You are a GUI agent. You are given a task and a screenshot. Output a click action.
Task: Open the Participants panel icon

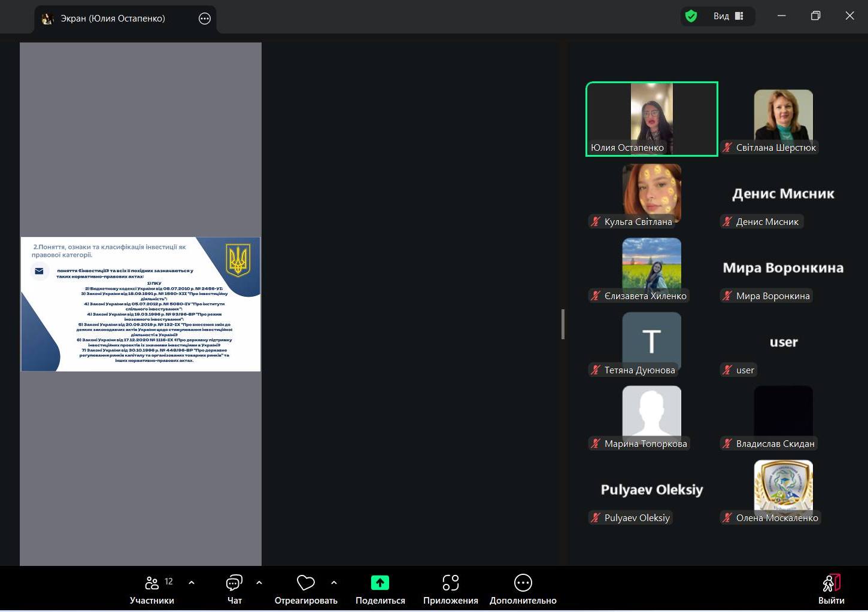pyautogui.click(x=152, y=583)
